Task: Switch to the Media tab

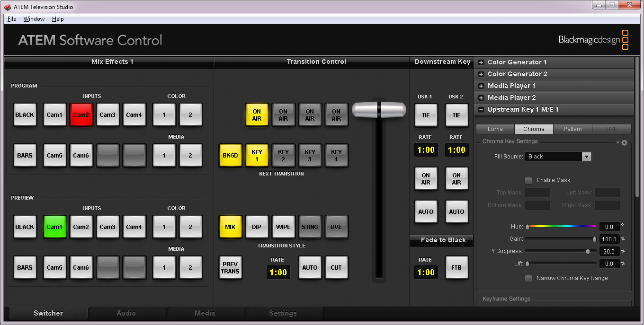Action: [x=205, y=313]
